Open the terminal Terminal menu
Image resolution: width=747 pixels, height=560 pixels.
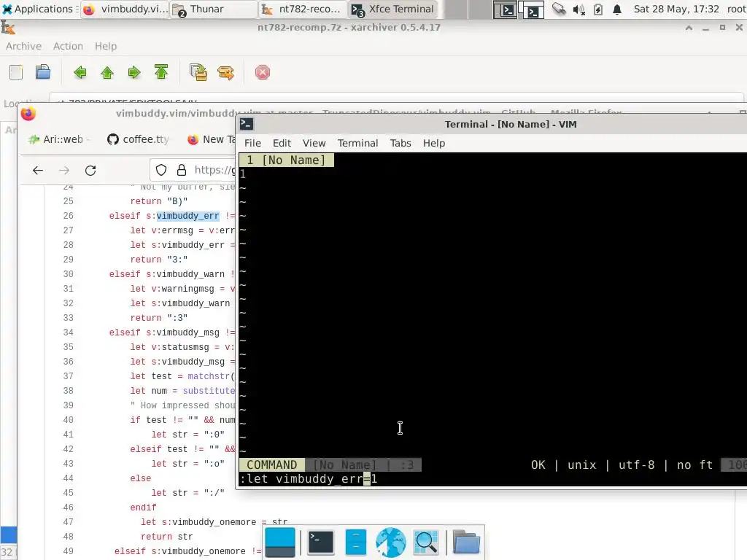[357, 144]
